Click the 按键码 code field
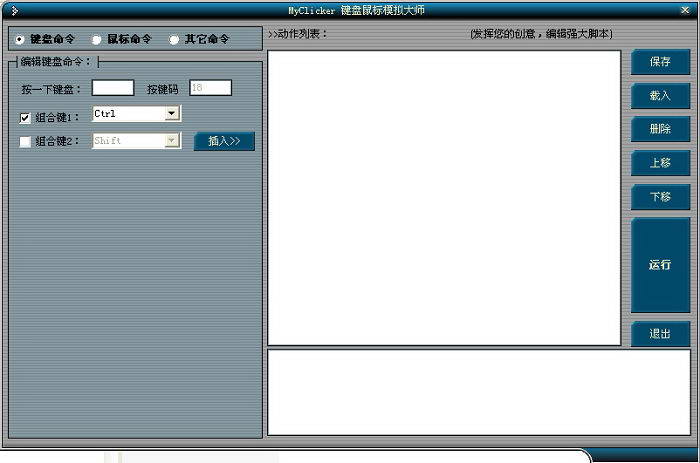This screenshot has width=700, height=463. tap(210, 88)
